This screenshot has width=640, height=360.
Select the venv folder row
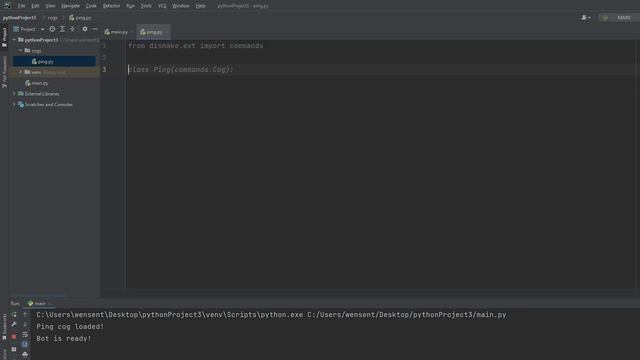(x=54, y=72)
